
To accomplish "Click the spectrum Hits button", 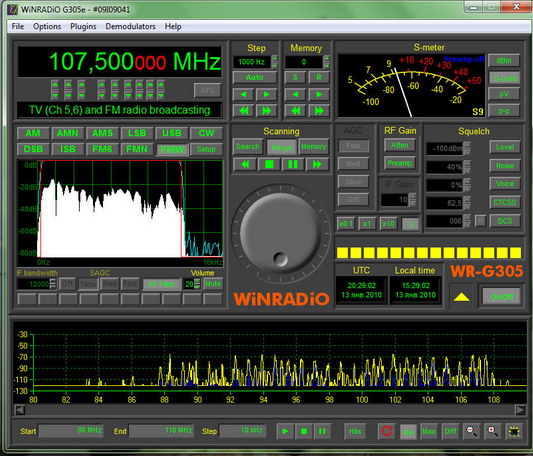I will (355, 432).
